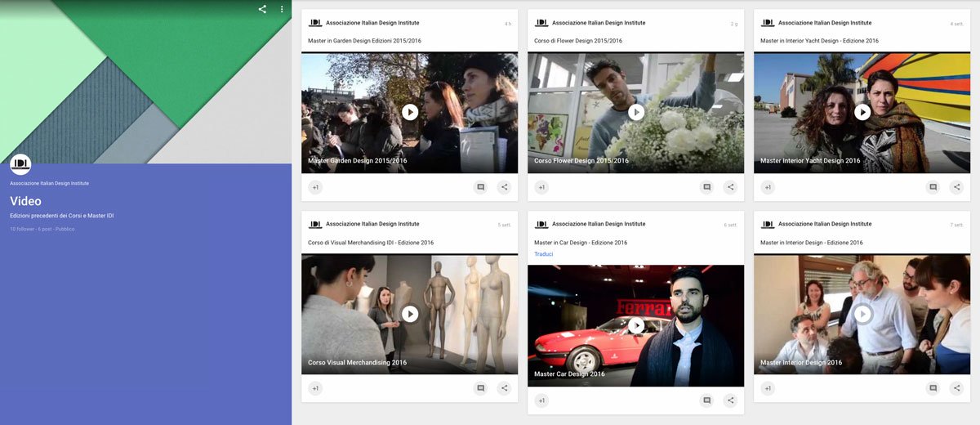980x425 pixels.
Task: Click +1 on the Visual Merchandising post
Action: pyautogui.click(x=315, y=388)
